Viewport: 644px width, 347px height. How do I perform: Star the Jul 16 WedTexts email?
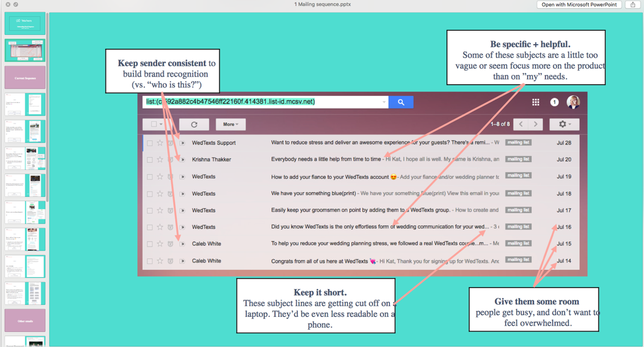159,227
